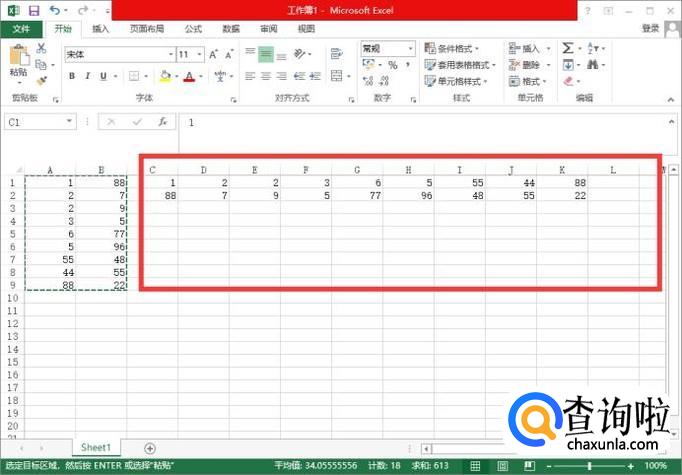Click 登录 sign-in link
Screen dimensions: 682x475
click(x=651, y=28)
